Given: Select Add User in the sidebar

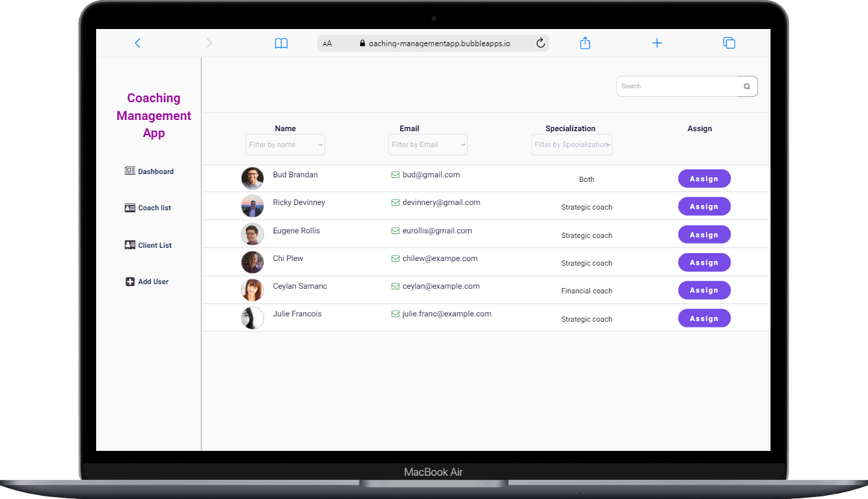Looking at the screenshot, I should coord(148,281).
